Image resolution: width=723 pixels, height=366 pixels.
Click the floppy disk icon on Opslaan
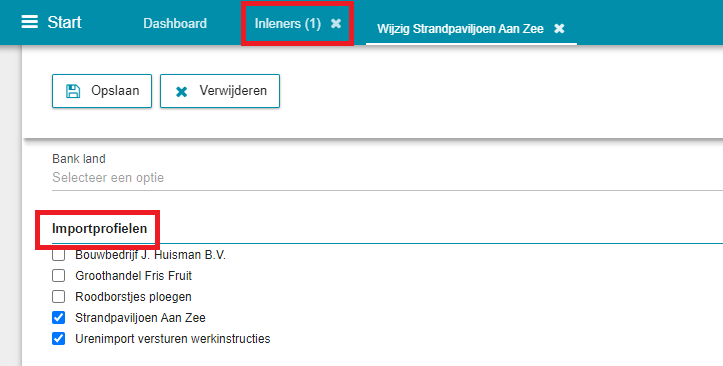click(73, 91)
